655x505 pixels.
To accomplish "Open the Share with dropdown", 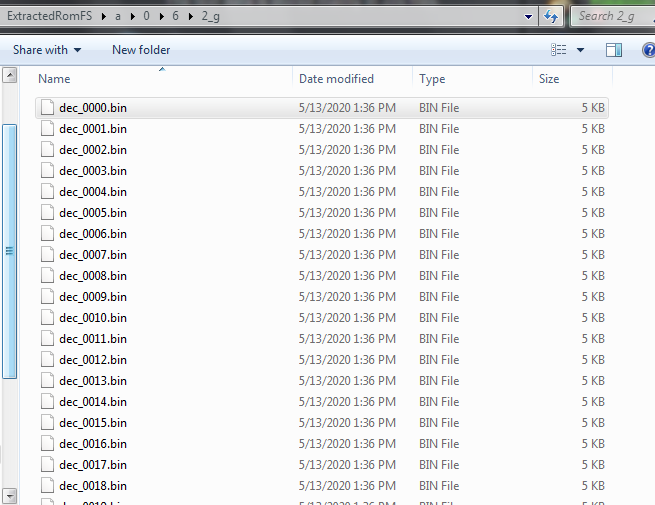I will [47, 50].
